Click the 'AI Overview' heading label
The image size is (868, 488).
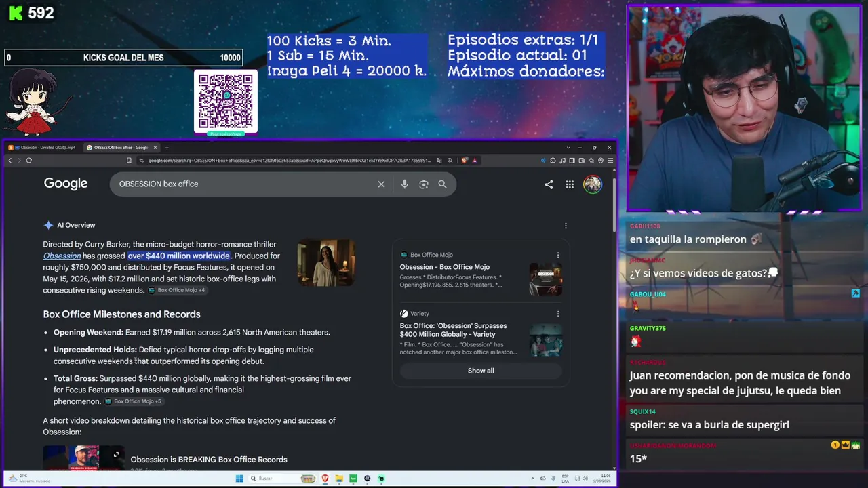pos(76,226)
